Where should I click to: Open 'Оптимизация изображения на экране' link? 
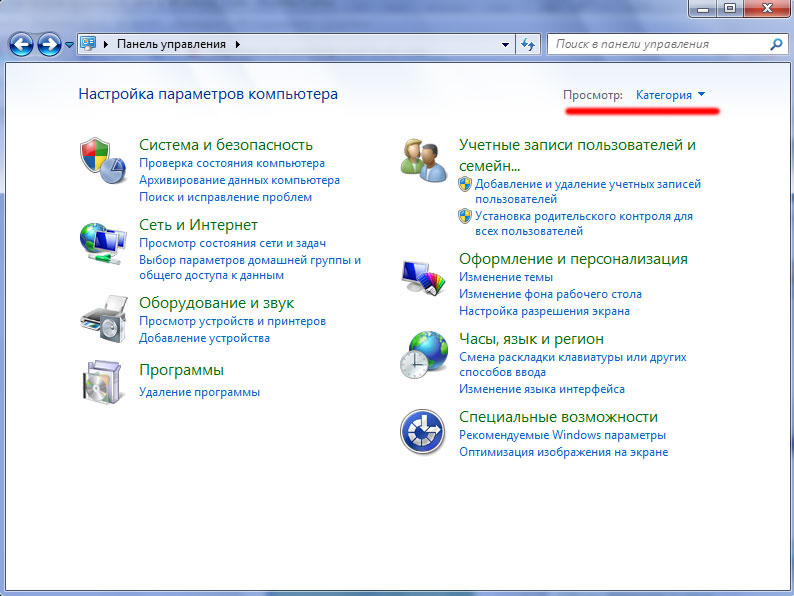pos(564,452)
